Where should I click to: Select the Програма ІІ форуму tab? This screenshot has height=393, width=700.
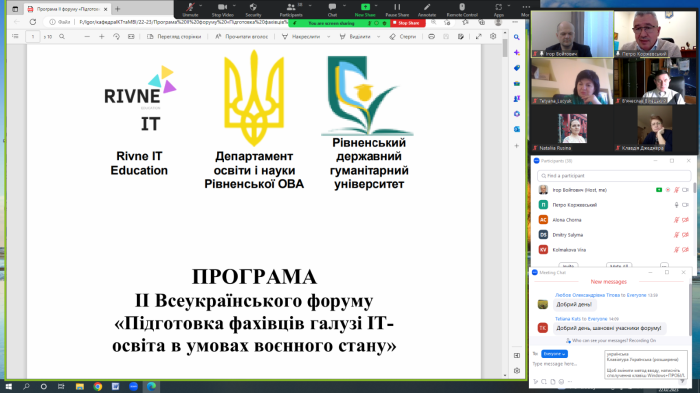(x=67, y=8)
